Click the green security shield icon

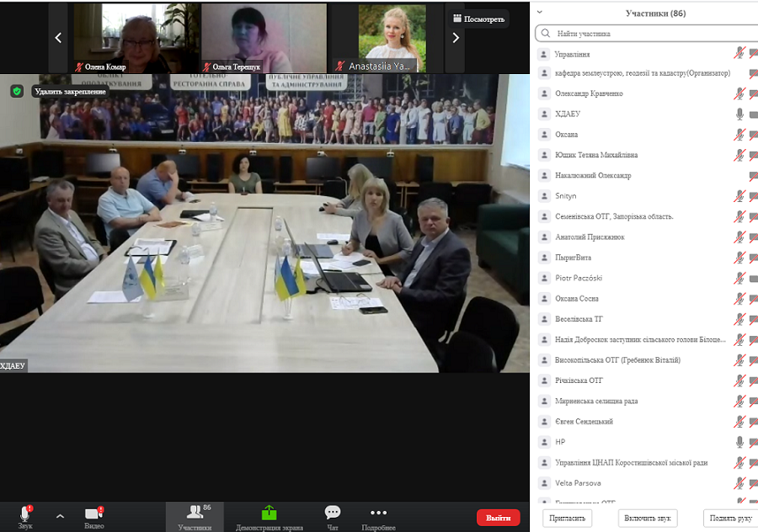17,91
